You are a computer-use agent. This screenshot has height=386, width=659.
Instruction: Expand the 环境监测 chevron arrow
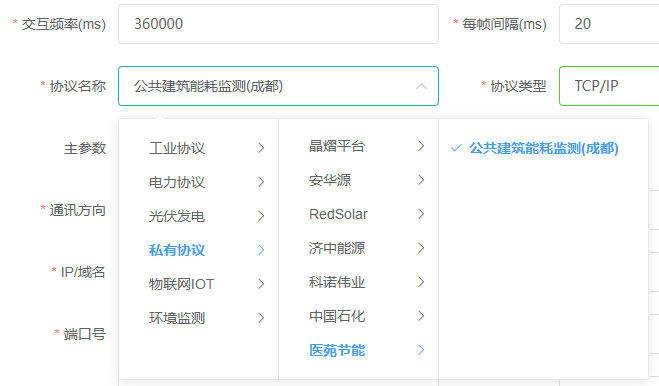(x=261, y=318)
